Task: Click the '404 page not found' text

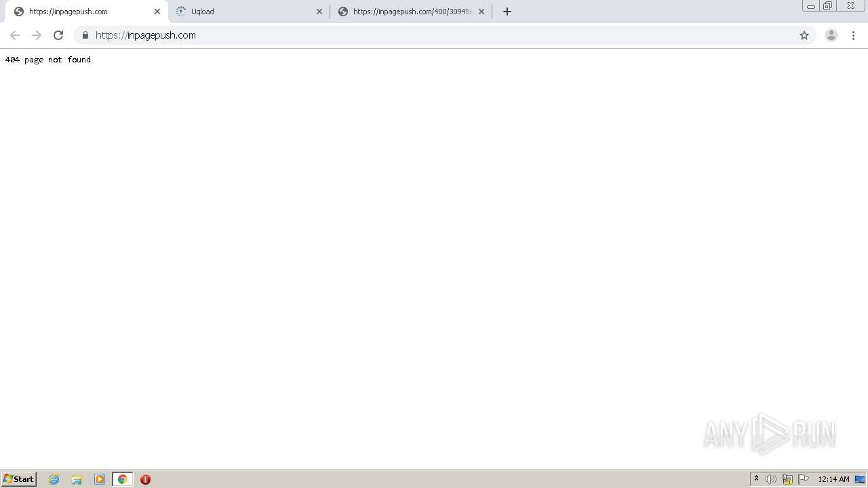Action: click(47, 60)
